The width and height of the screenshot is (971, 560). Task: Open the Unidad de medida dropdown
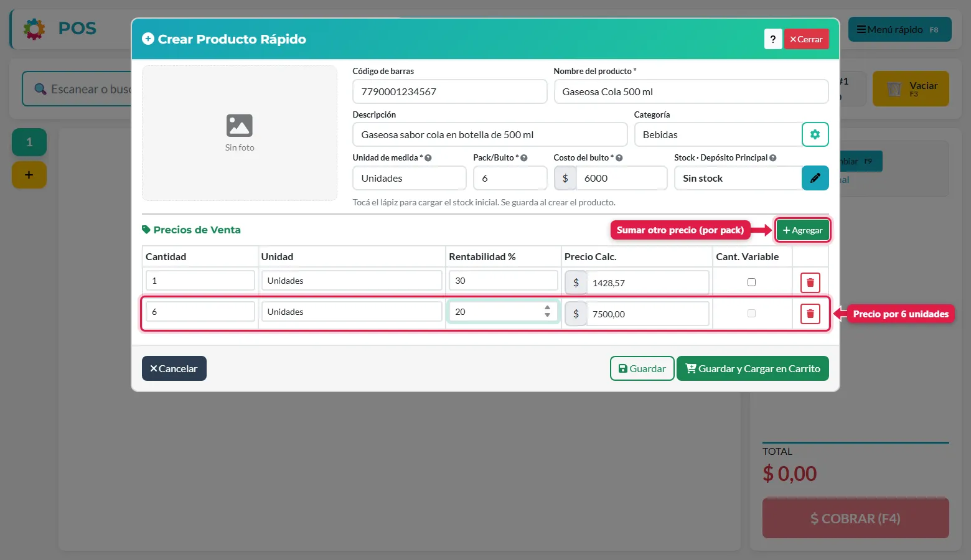pos(409,178)
